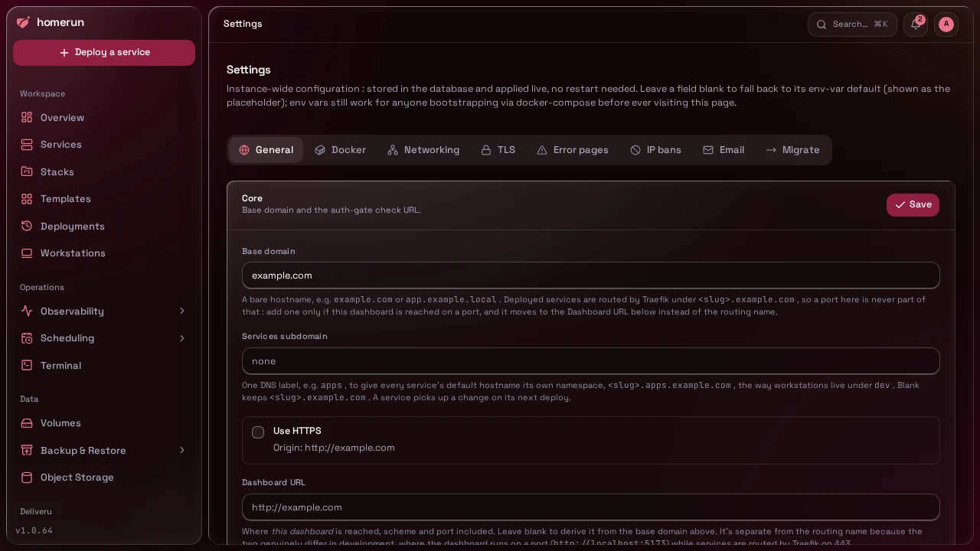Go to Services in the sidebar

click(x=104, y=145)
